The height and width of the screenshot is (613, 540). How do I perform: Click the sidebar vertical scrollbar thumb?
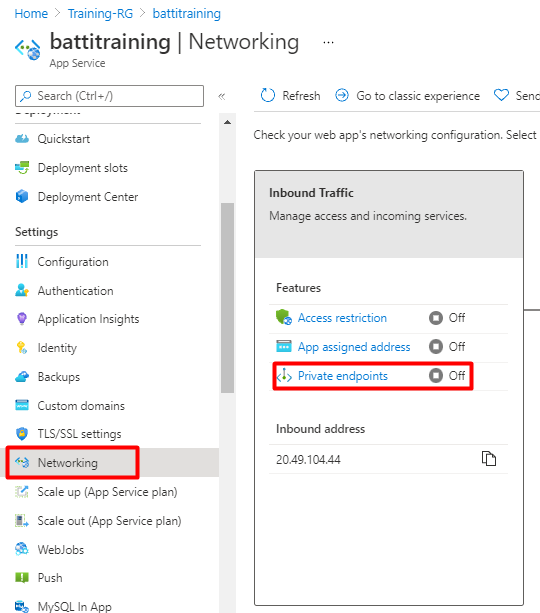tap(227, 298)
